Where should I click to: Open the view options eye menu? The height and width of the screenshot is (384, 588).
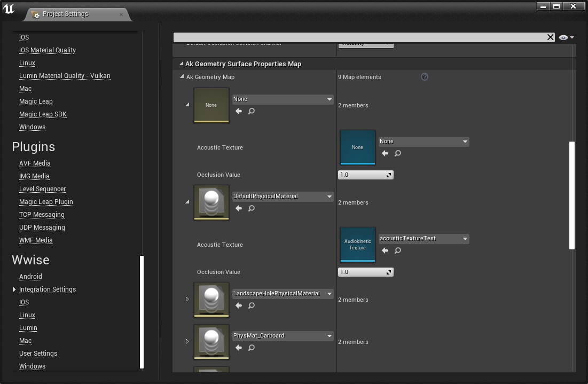tap(566, 37)
